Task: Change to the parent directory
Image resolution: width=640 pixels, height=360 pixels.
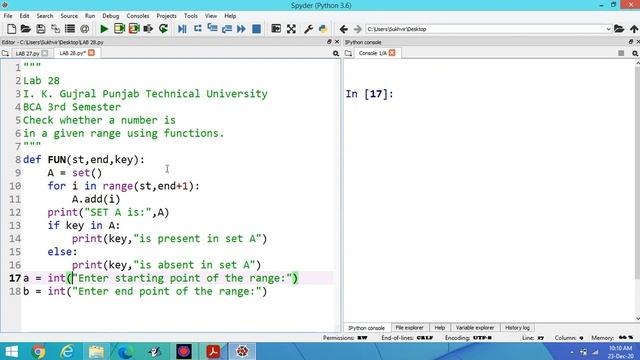Action: coord(634,29)
